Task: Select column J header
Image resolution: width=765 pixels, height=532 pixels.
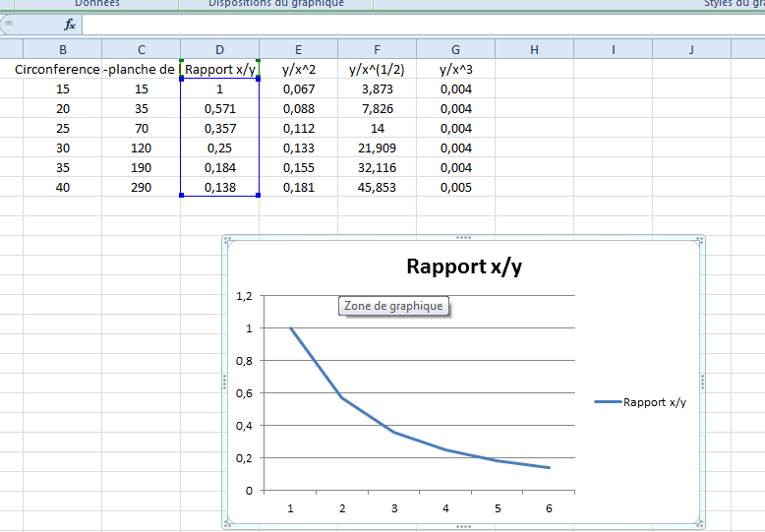Action: [x=691, y=49]
